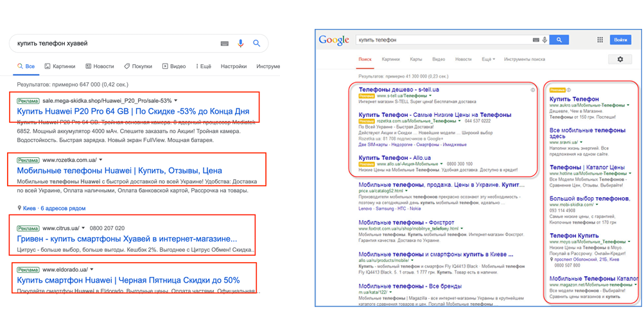Expand arrow next to www.rozetka.com.ua URL
644x334 pixels.
pyautogui.click(x=101, y=159)
